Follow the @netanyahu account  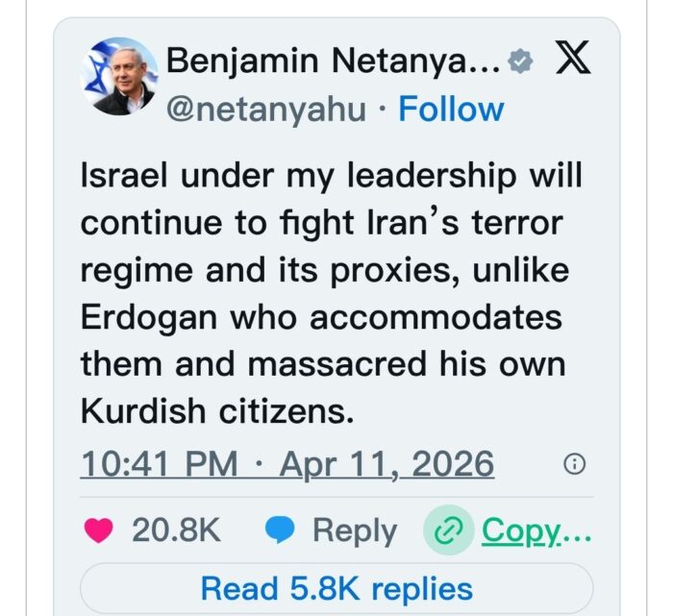(x=451, y=109)
